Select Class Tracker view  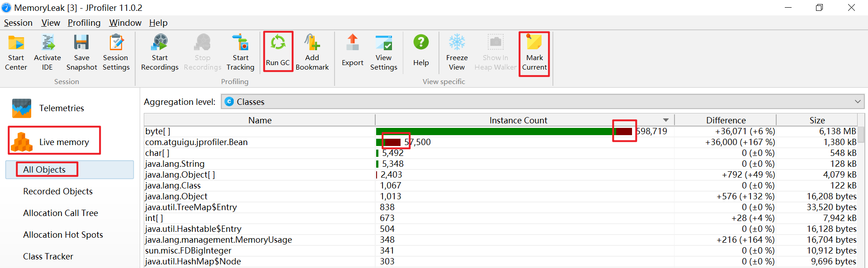coord(48,256)
